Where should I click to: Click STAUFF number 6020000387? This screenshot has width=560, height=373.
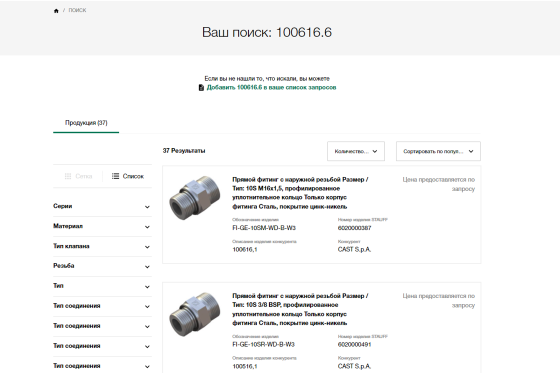pos(355,228)
